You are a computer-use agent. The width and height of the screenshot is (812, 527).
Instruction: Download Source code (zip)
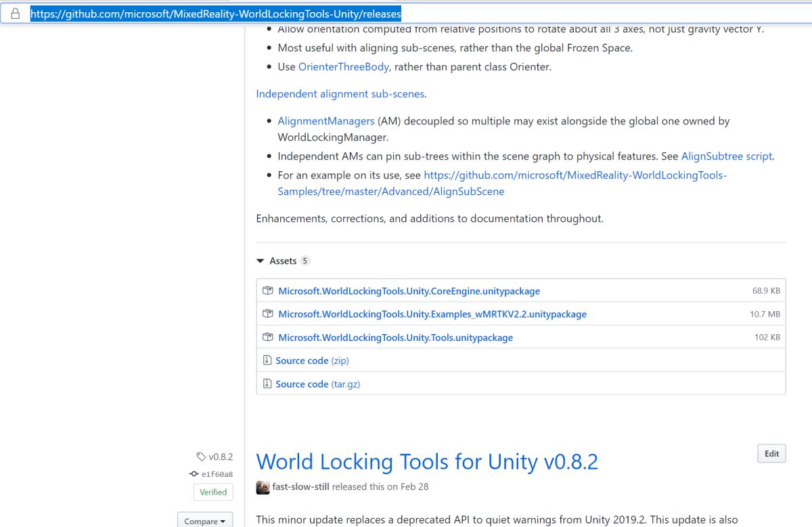(312, 361)
